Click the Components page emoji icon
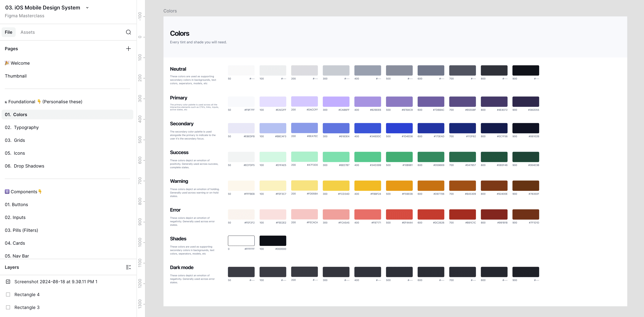 (7, 192)
